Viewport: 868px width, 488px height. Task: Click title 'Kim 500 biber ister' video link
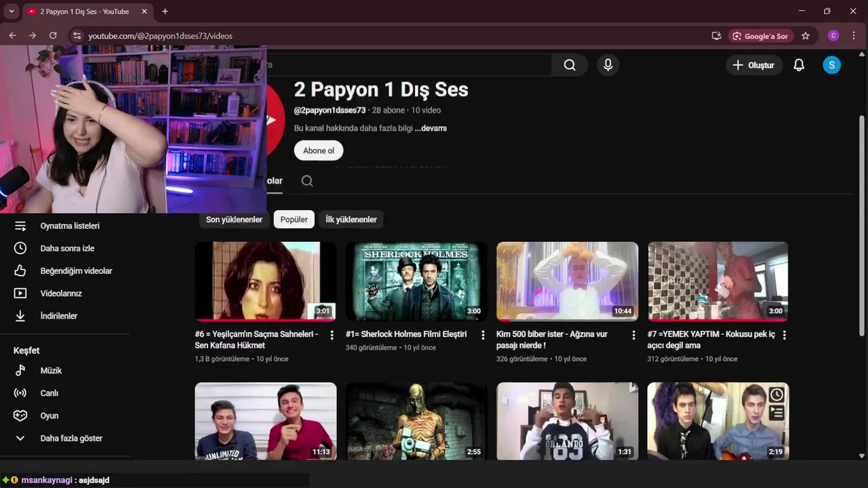[552, 340]
